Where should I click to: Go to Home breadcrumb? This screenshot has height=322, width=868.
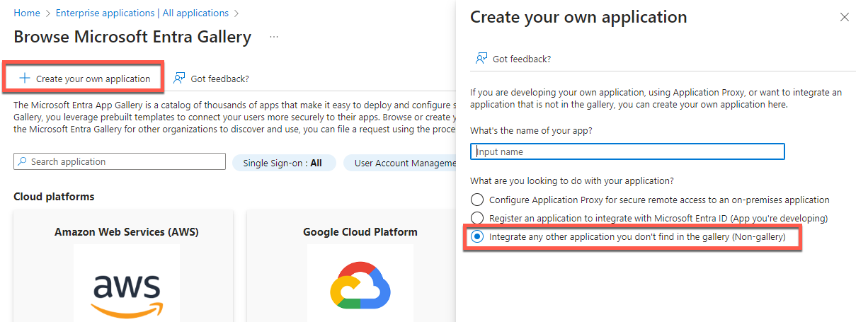[27, 13]
